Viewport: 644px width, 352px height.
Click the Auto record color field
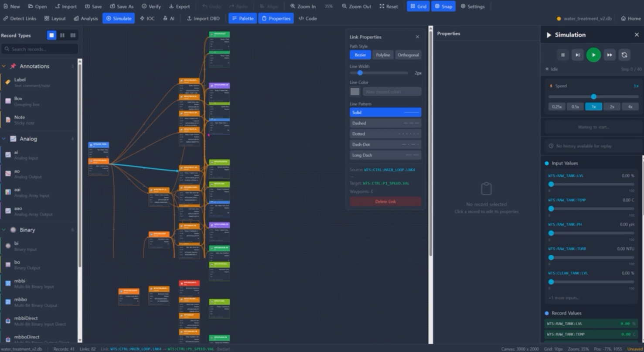point(392,92)
